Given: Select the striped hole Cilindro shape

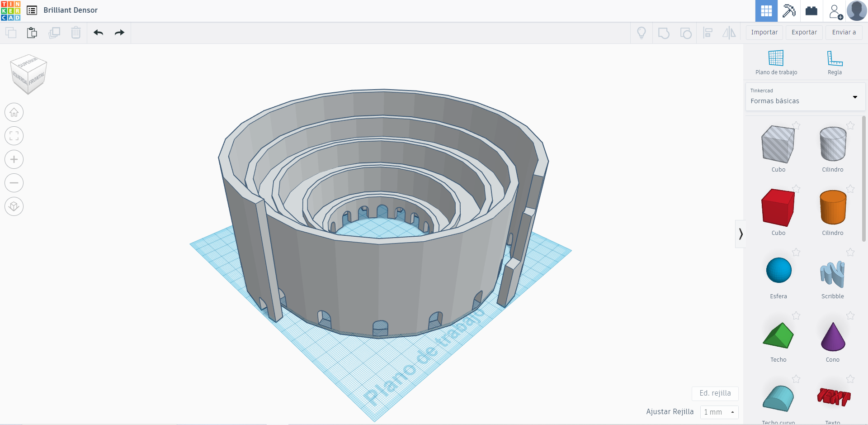Looking at the screenshot, I should pyautogui.click(x=833, y=144).
